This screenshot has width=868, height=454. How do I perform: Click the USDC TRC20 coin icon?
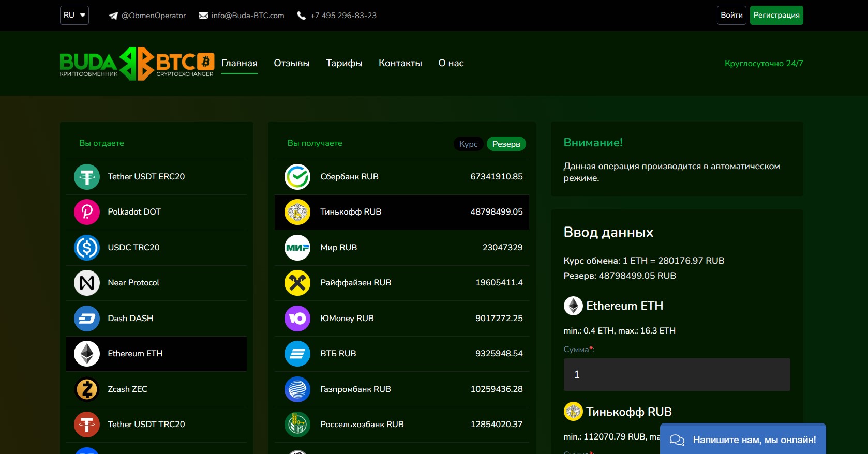pos(87,248)
